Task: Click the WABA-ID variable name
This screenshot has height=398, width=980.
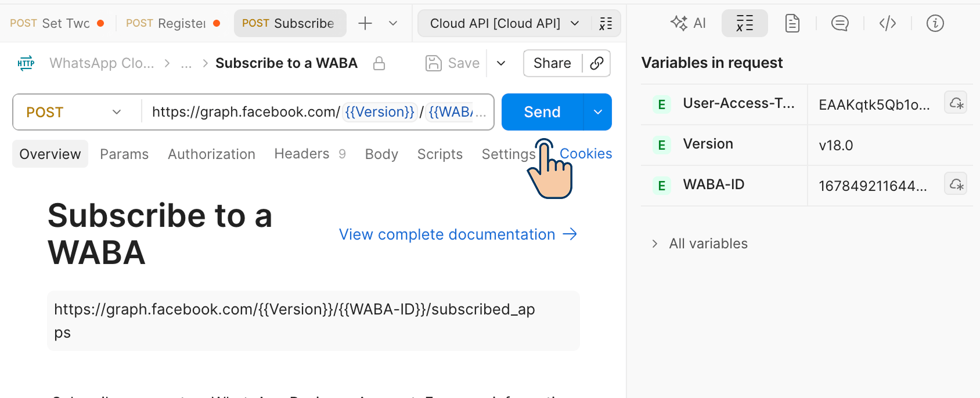Action: point(714,184)
